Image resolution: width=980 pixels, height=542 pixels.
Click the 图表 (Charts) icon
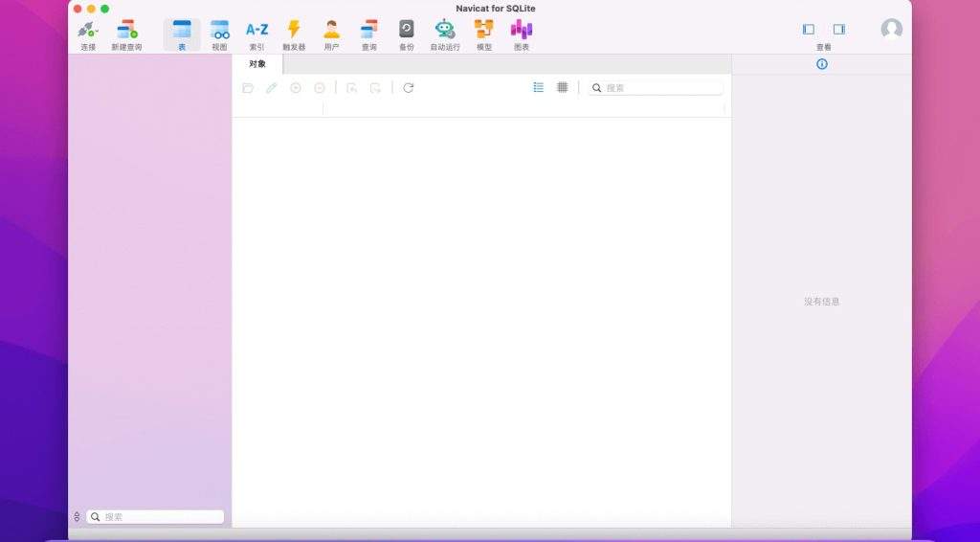point(521,30)
